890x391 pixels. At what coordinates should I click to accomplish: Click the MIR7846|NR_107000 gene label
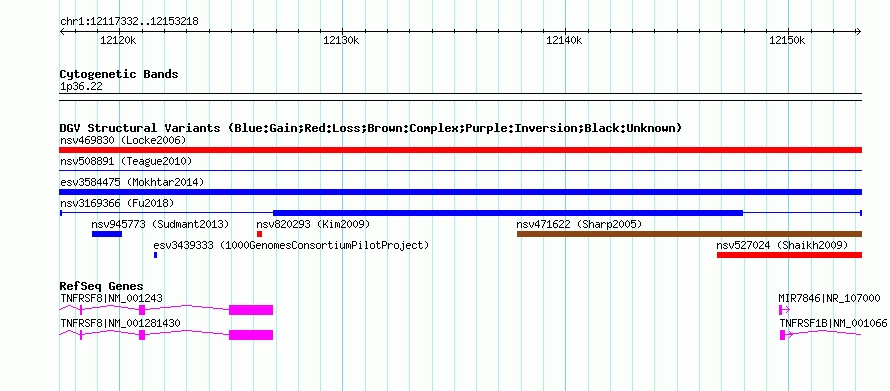point(829,298)
